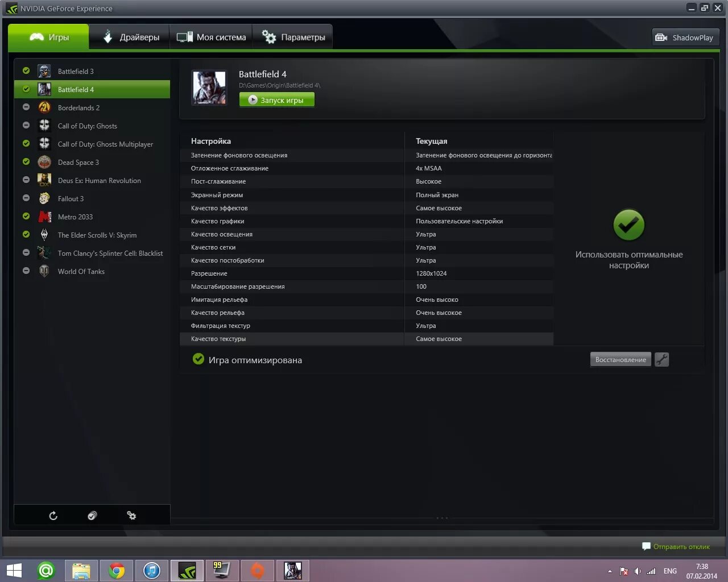Click the network signal tray icon
Viewport: 728px width, 582px height.
(x=651, y=571)
